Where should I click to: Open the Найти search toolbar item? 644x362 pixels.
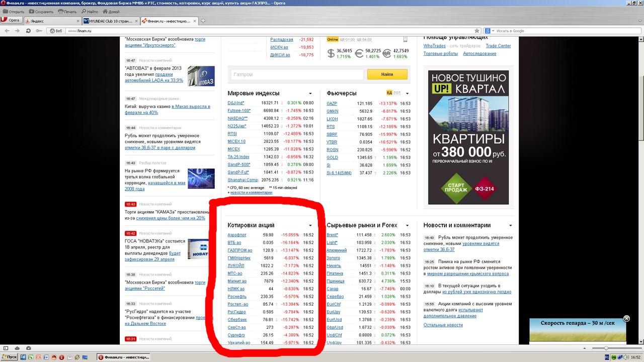[90, 11]
